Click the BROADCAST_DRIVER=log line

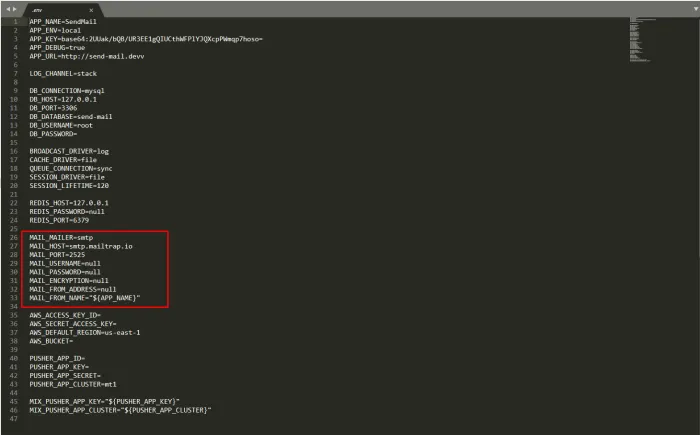pyautogui.click(x=69, y=151)
